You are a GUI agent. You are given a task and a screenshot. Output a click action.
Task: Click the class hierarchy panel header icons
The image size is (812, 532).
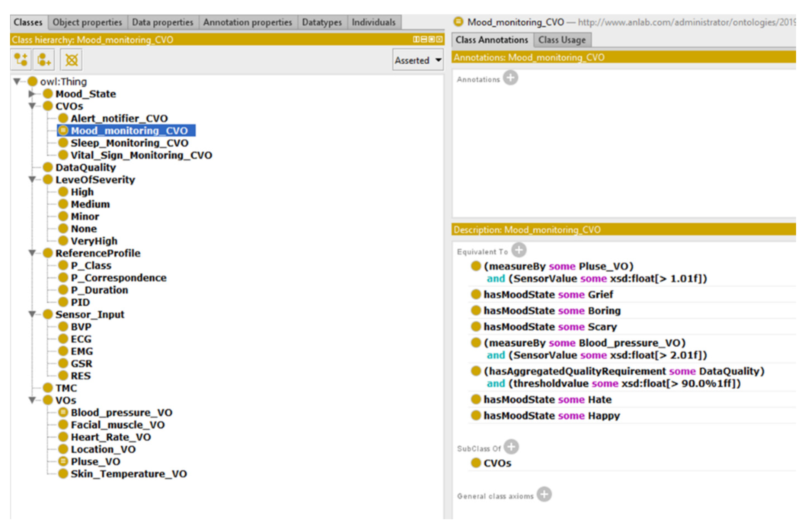point(427,39)
